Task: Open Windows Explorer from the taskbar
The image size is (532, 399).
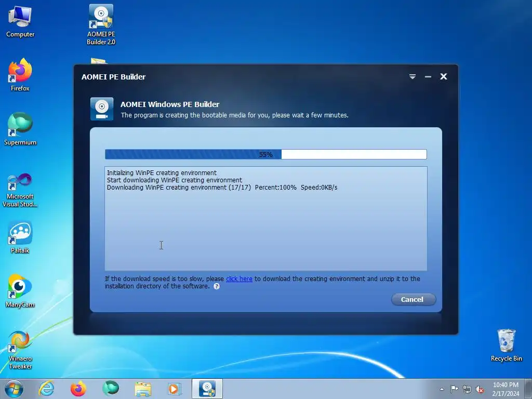Action: pyautogui.click(x=143, y=389)
